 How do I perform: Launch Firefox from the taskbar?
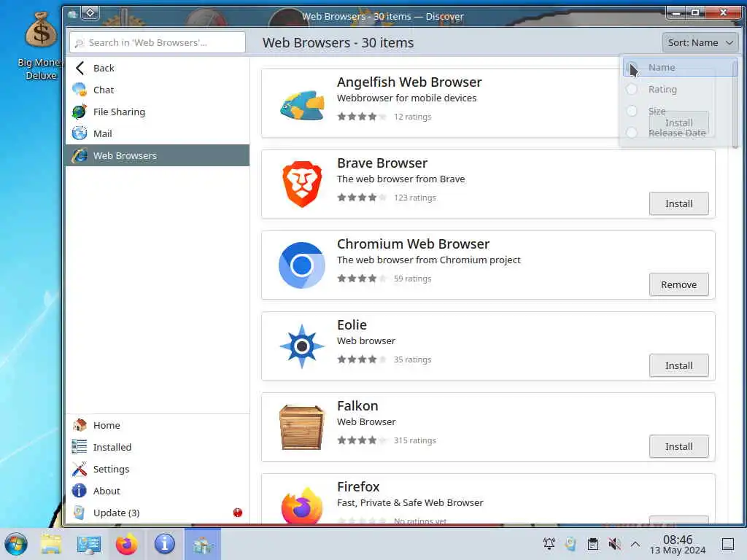click(x=127, y=544)
